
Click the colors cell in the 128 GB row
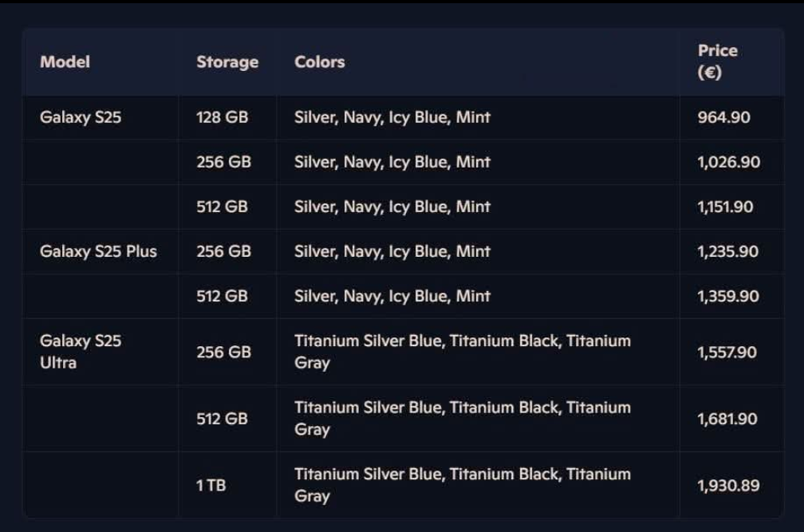(x=392, y=117)
